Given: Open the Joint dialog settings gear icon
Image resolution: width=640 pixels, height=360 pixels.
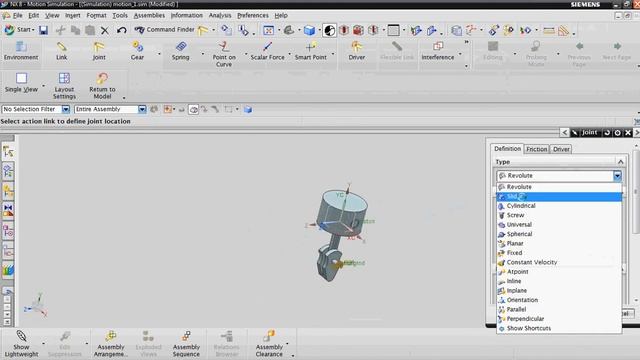Looking at the screenshot, I should coord(618,133).
